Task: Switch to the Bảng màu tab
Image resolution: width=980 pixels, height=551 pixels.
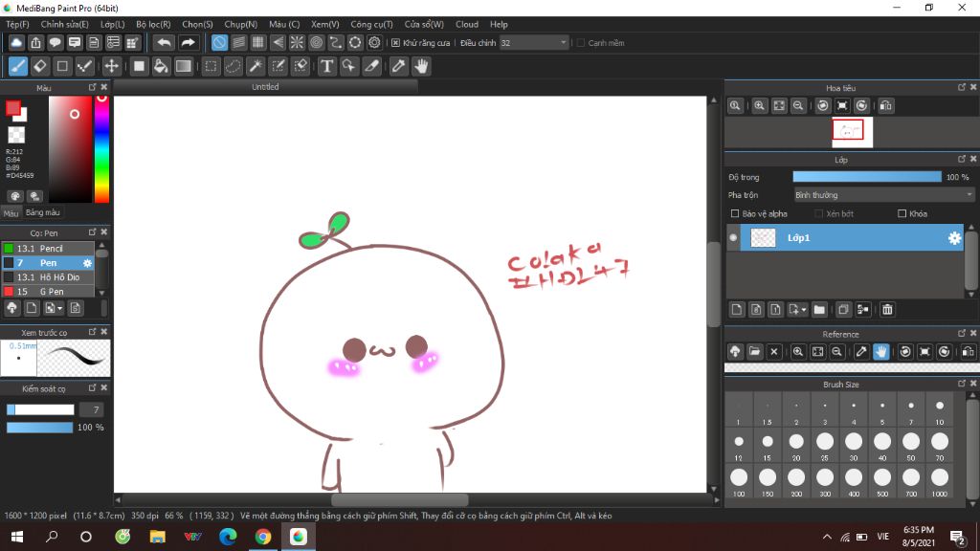Action: click(x=42, y=213)
